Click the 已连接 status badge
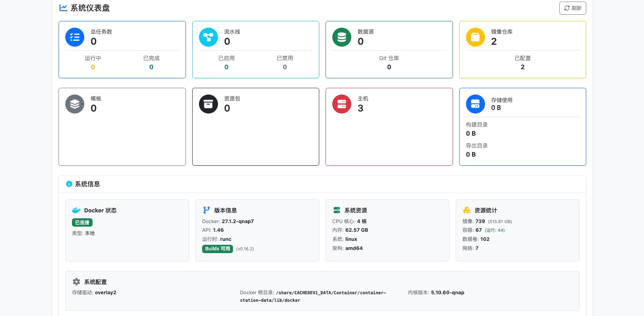The width and height of the screenshot is (644, 316). pyautogui.click(x=82, y=223)
